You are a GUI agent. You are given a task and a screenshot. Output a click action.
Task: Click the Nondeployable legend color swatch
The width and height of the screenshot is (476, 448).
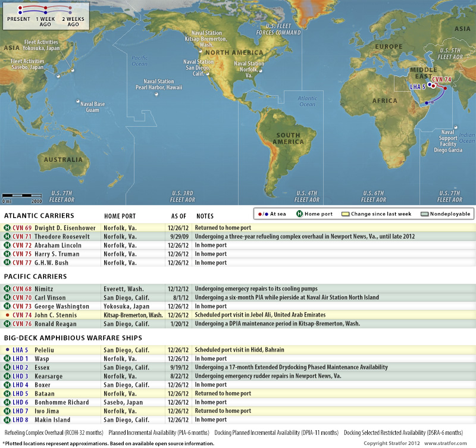[424, 214]
